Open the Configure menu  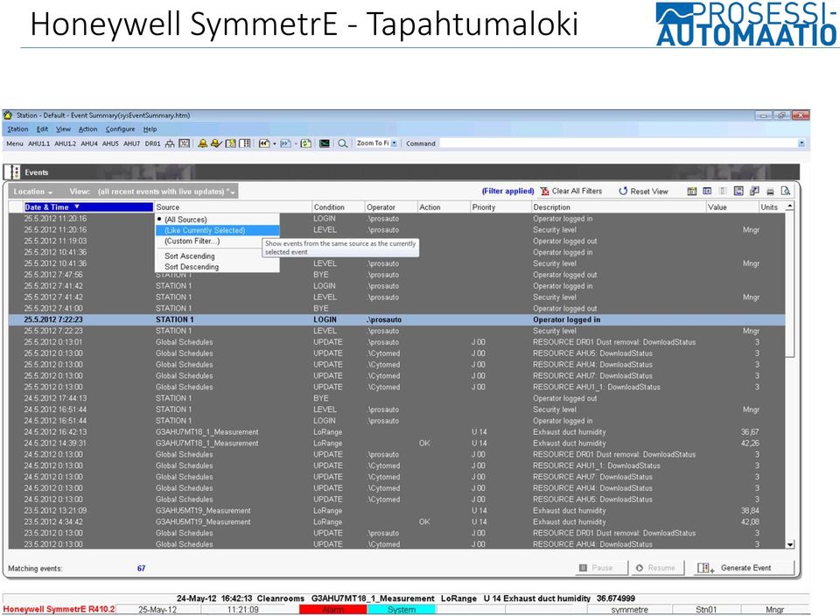(120, 129)
